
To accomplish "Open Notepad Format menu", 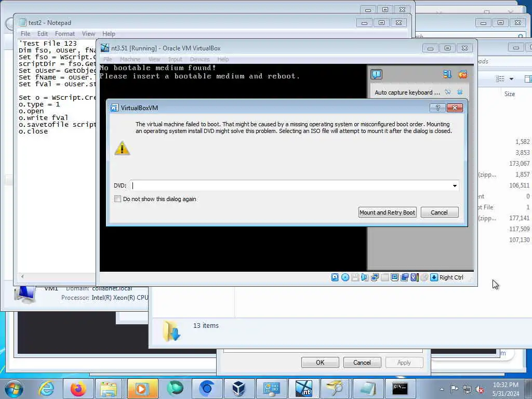I will click(x=65, y=34).
